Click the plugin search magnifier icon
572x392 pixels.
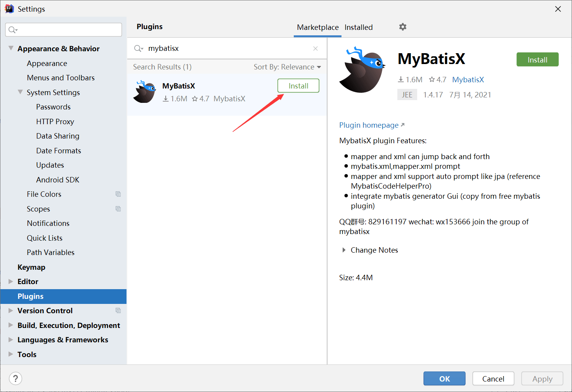[x=139, y=49]
